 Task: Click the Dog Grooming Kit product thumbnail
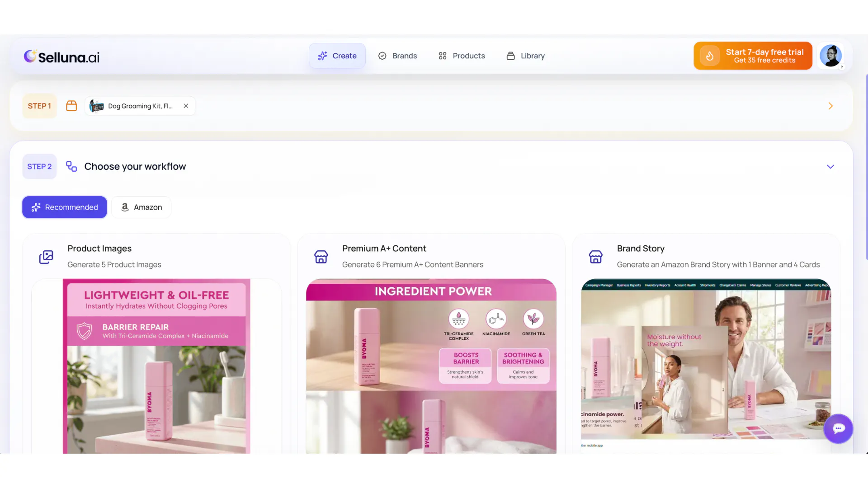97,106
